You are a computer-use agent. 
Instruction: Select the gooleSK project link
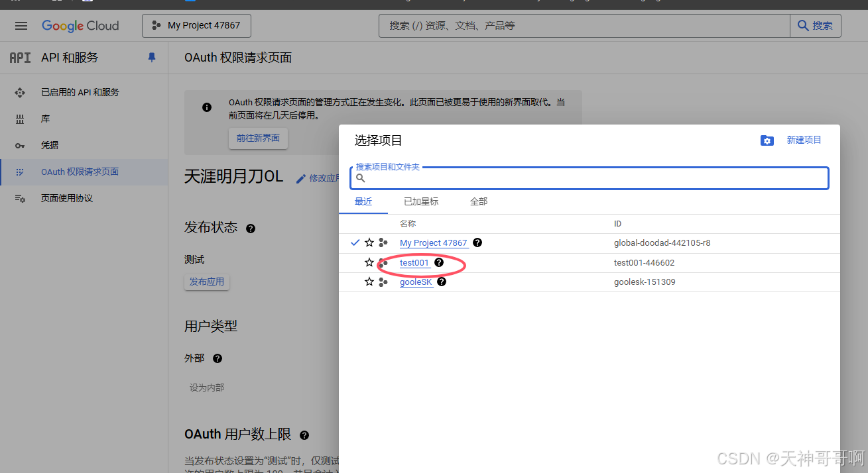tap(416, 282)
